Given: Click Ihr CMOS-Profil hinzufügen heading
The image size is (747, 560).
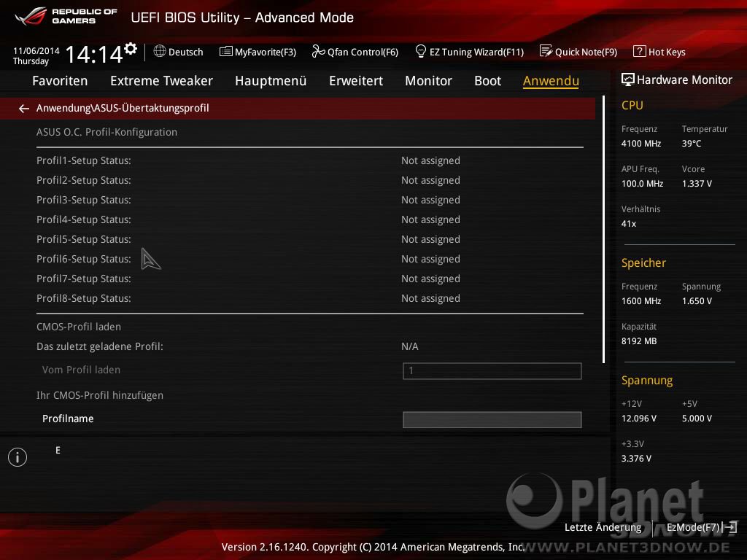Looking at the screenshot, I should click(99, 395).
